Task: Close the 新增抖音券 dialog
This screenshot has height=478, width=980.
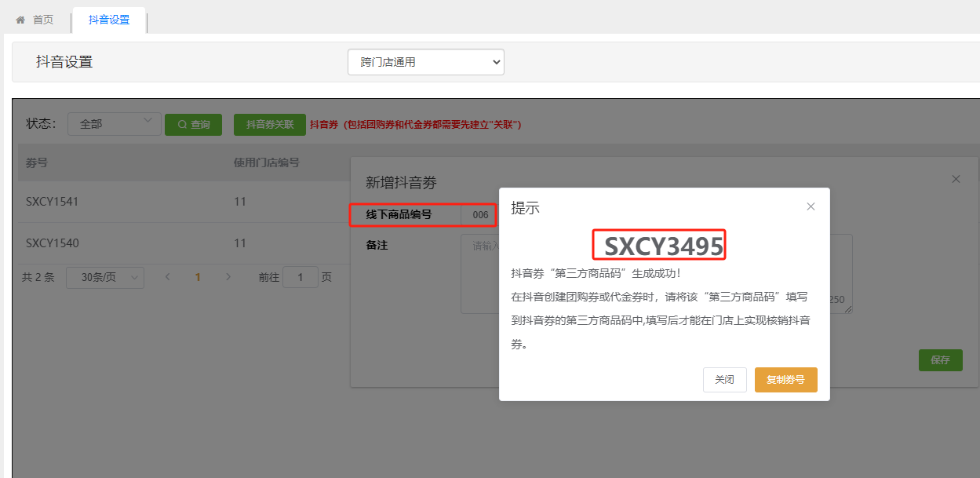Action: pos(956,180)
